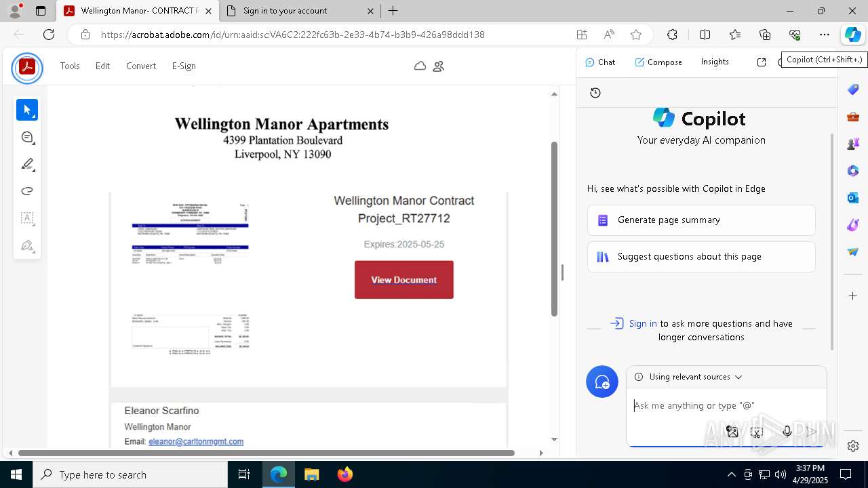Open eleanor@carltonmgmt.com email link
Screen dimensions: 868x488
(x=196, y=441)
